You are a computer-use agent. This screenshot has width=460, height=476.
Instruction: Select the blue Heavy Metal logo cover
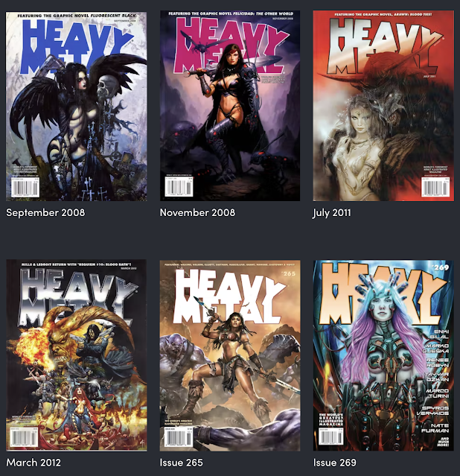pos(77,107)
